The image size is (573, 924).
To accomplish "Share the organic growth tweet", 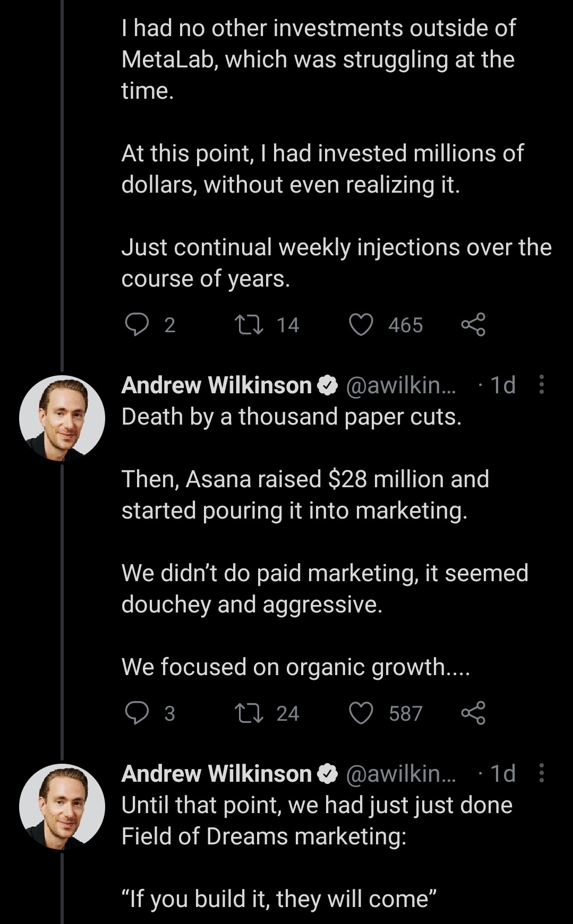I will click(x=473, y=713).
